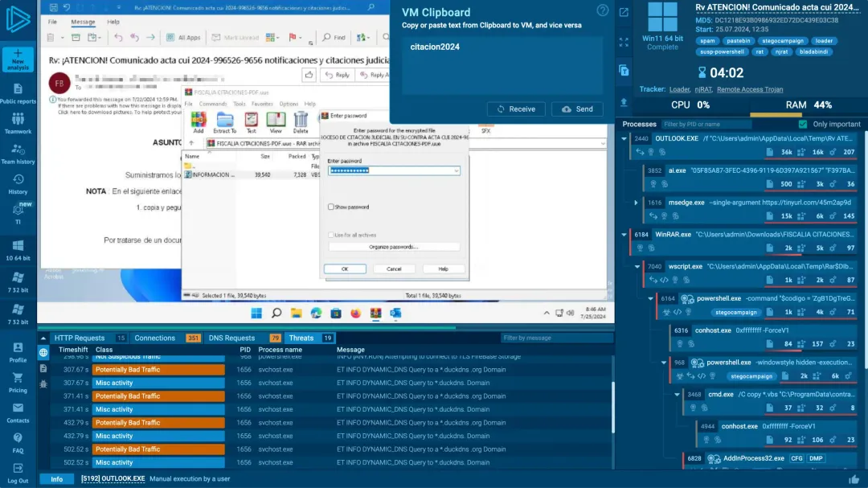Open Public reports from the sidebar

click(x=18, y=93)
